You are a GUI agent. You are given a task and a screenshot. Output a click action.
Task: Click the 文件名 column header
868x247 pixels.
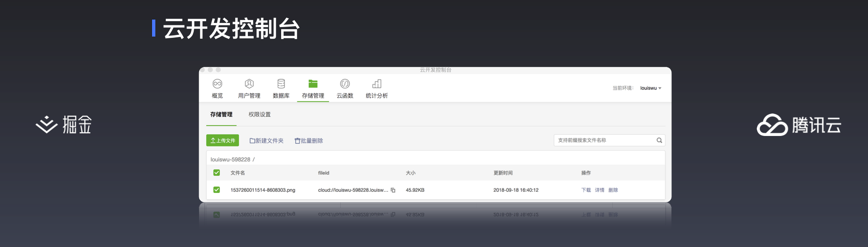[238, 173]
